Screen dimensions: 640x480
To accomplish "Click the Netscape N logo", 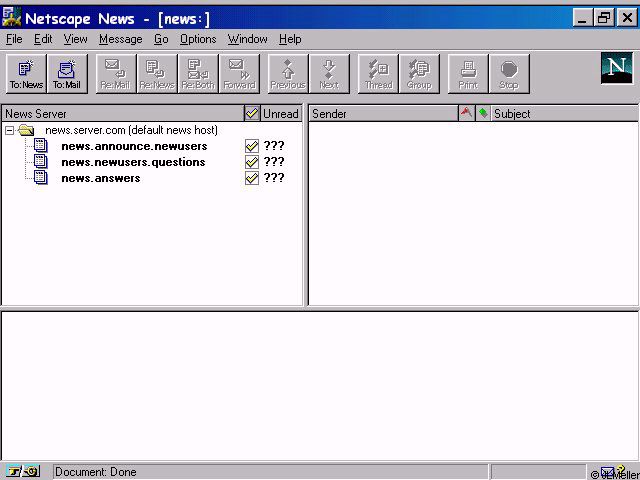I will (x=617, y=68).
